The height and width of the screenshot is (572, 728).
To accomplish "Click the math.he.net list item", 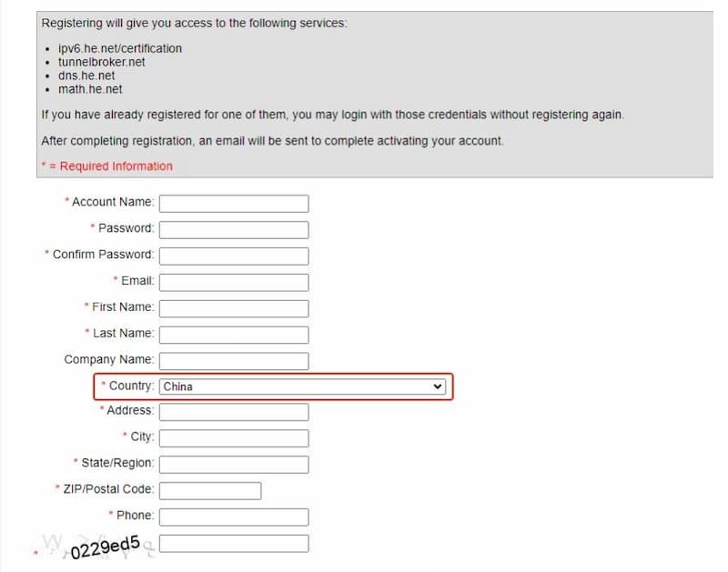I will [x=90, y=89].
